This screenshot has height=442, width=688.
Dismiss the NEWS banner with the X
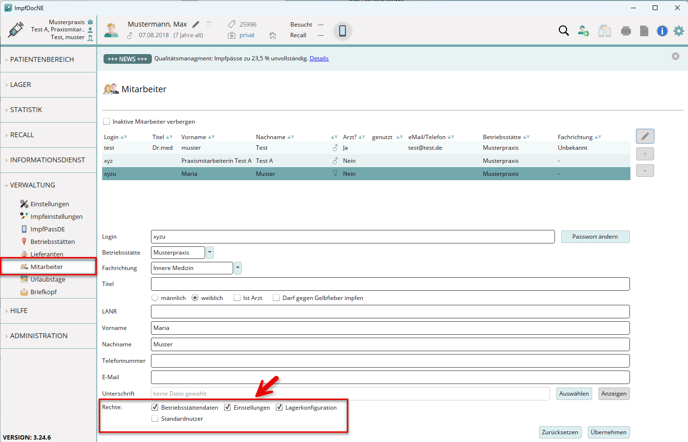click(675, 56)
